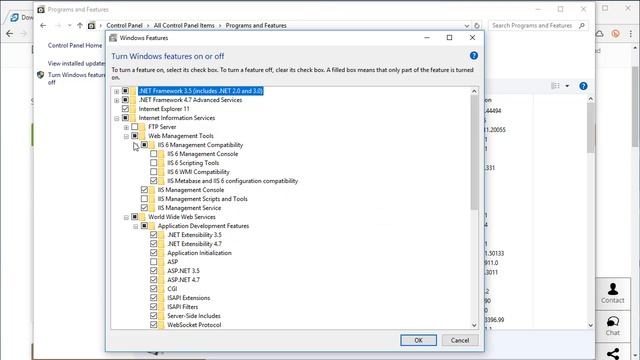
Task: Open recent locations dropdown next to forward arrow
Action: 70,25
